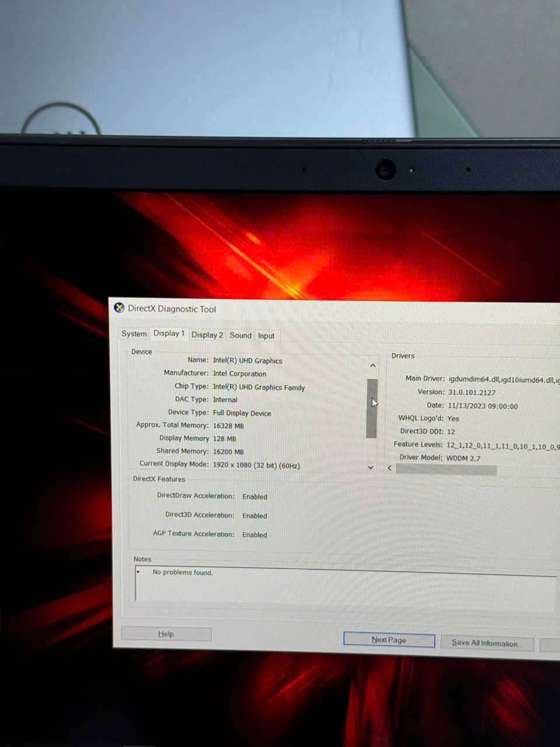
Task: Click manufacturer value 'Intel Corporation'
Action: 239,373
